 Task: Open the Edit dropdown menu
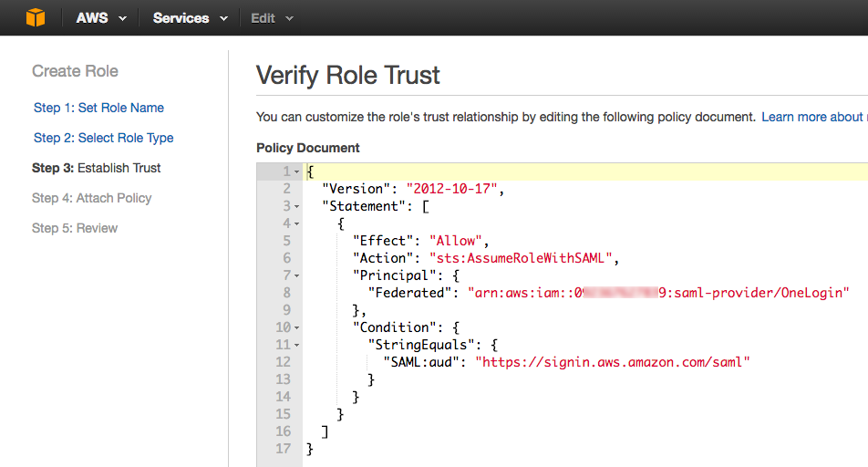click(x=272, y=18)
